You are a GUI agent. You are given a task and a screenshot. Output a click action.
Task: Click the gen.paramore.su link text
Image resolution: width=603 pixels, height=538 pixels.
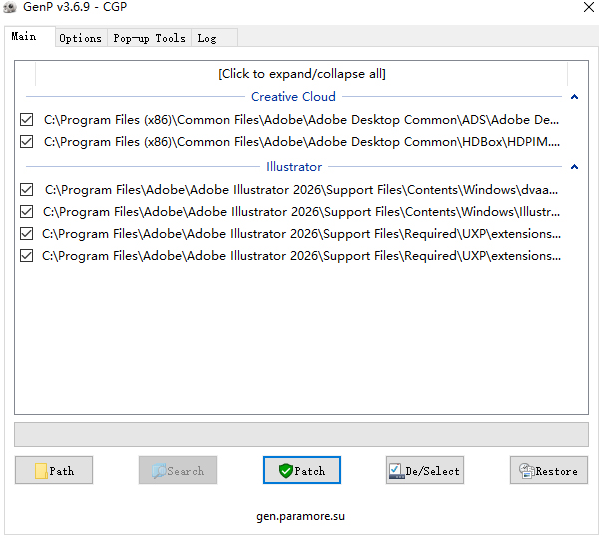pyautogui.click(x=301, y=516)
